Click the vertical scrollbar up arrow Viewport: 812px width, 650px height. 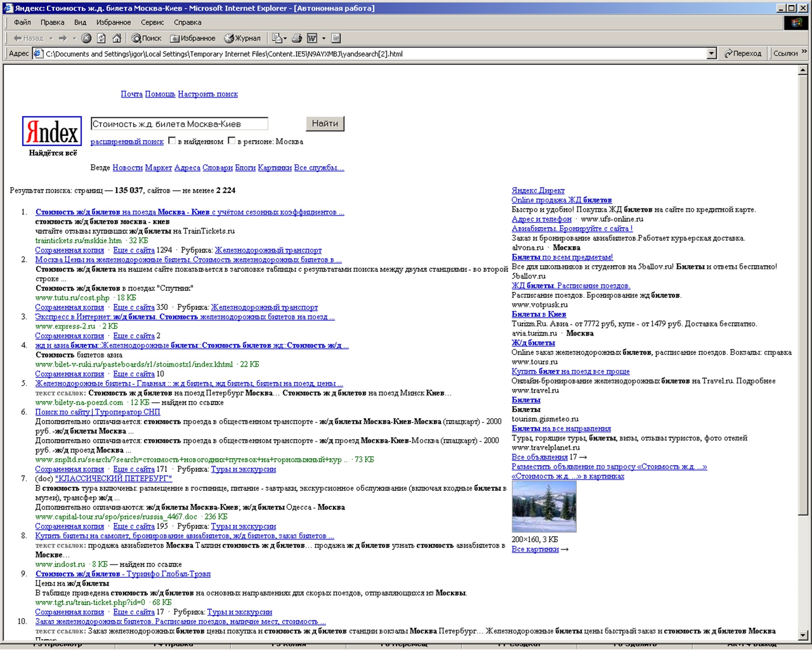(x=803, y=70)
